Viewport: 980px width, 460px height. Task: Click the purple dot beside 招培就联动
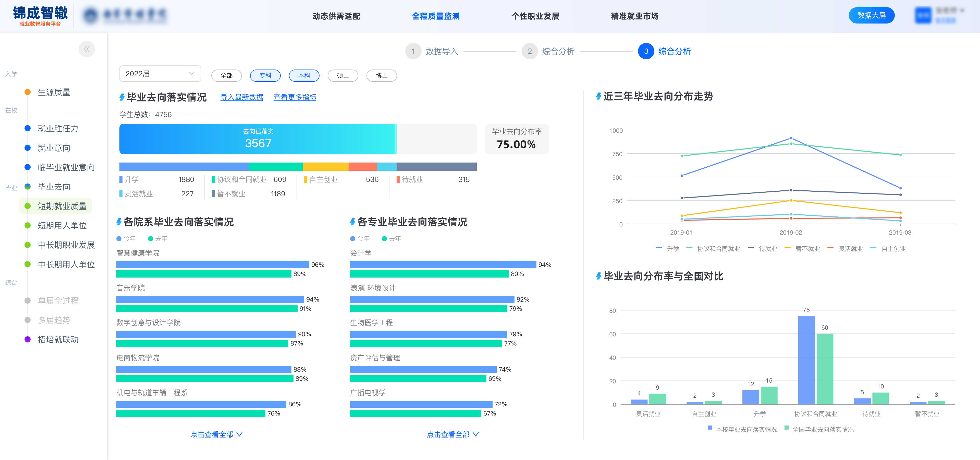click(x=27, y=340)
